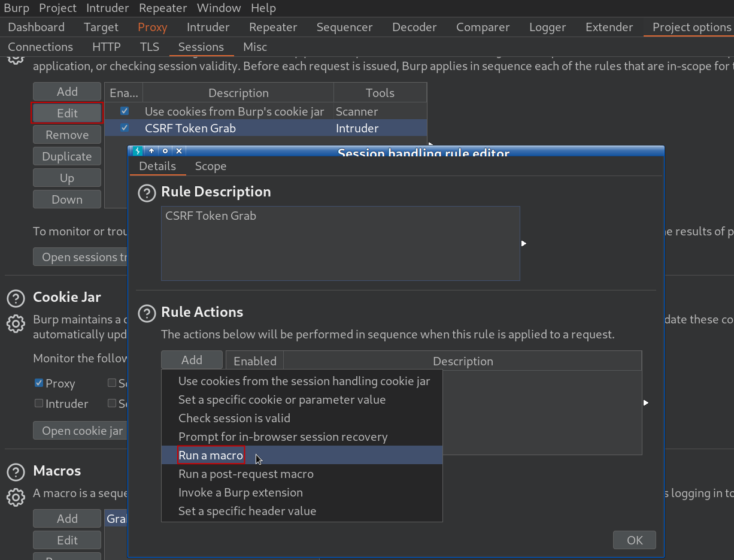Viewport: 734px width, 560px height.
Task: Remove the selected session handling rule
Action: point(67,135)
